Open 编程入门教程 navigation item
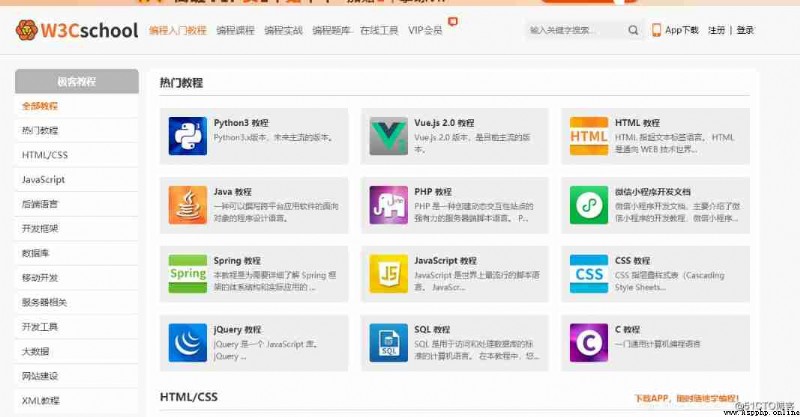Viewport: 800px width, 417px height. 178,30
